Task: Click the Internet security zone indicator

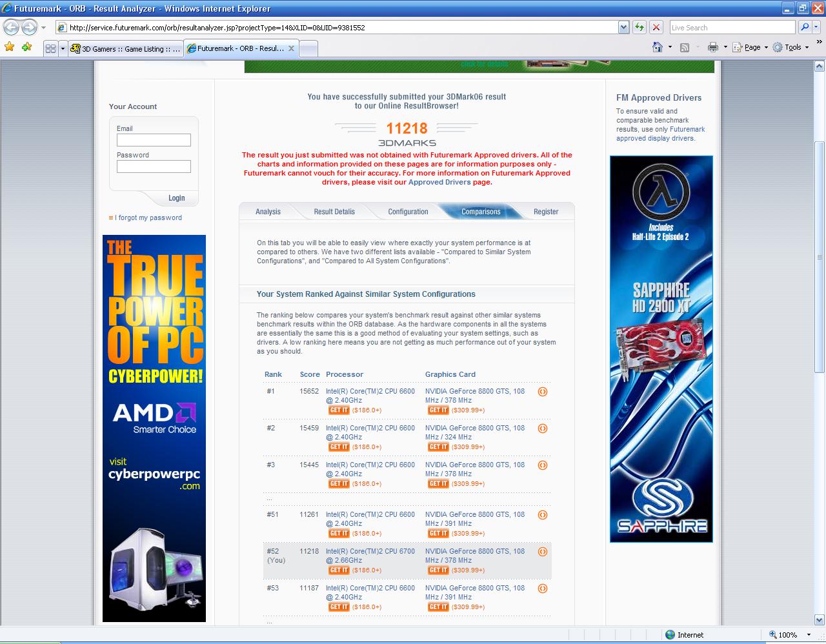Action: pos(684,635)
